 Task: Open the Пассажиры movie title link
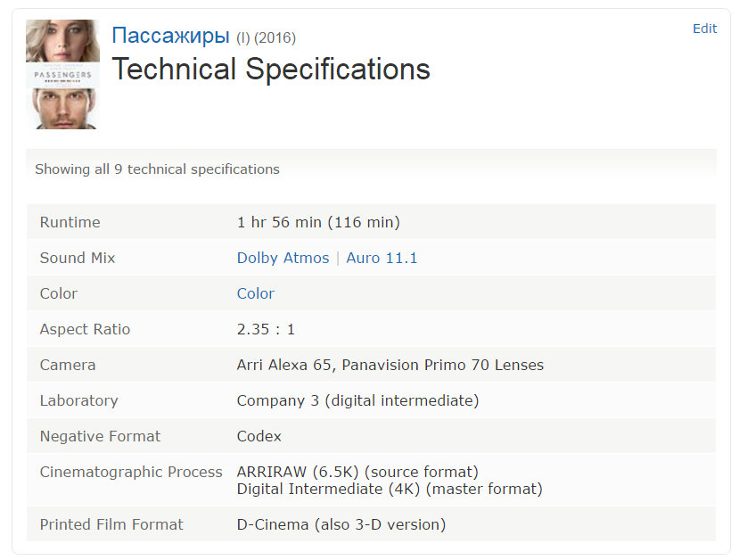(170, 36)
